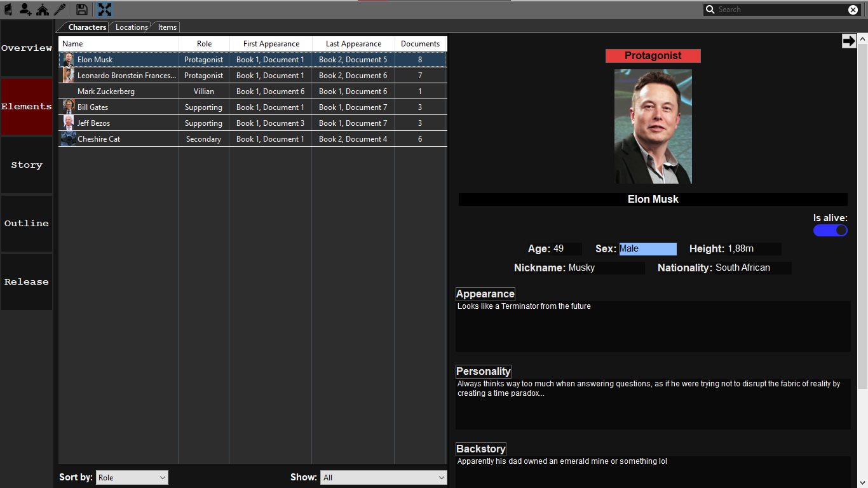Image resolution: width=868 pixels, height=488 pixels.
Task: Click the search magnifier icon
Action: 710,10
